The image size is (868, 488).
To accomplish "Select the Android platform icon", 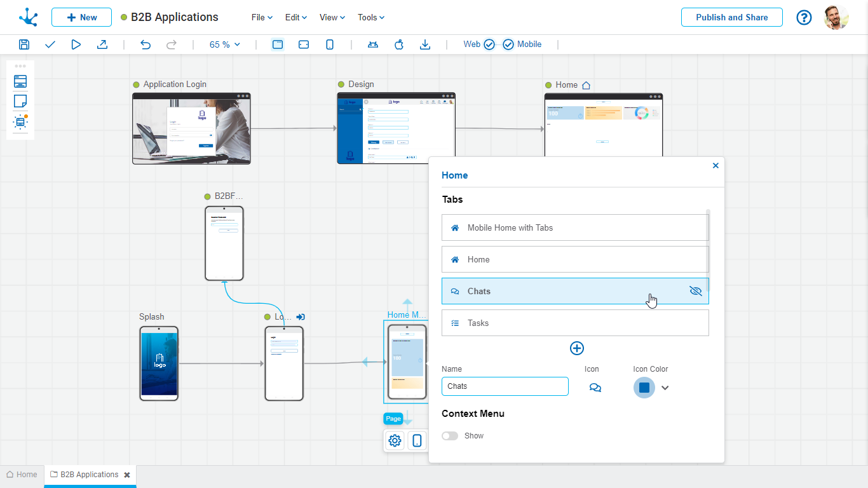I will pyautogui.click(x=373, y=44).
